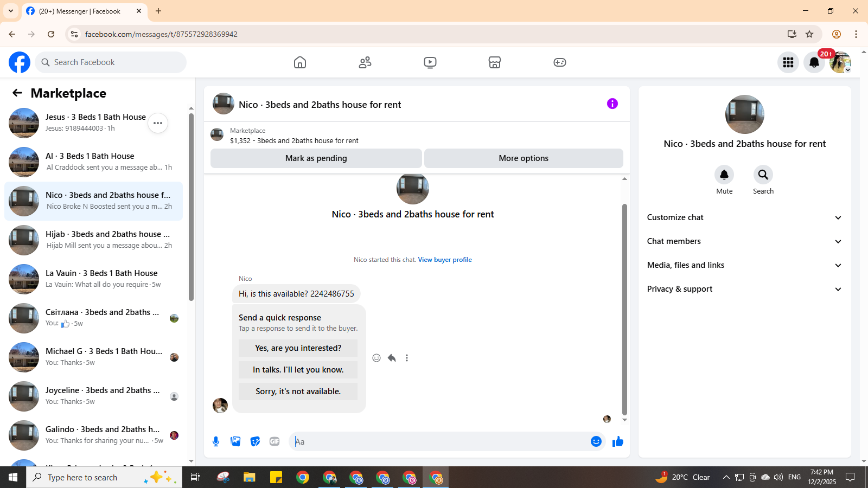The image size is (868, 488).
Task: Select Nico 3beds and 2baths chat
Action: 93,201
